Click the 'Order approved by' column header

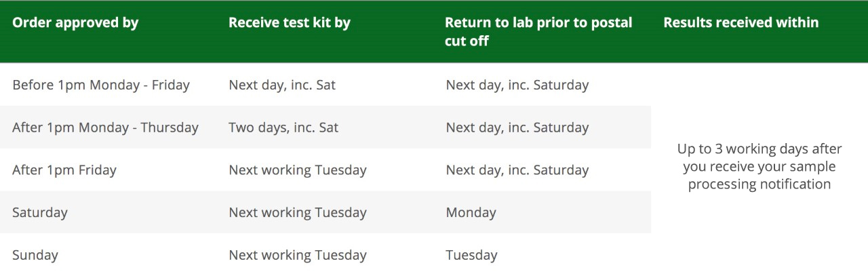click(x=75, y=22)
